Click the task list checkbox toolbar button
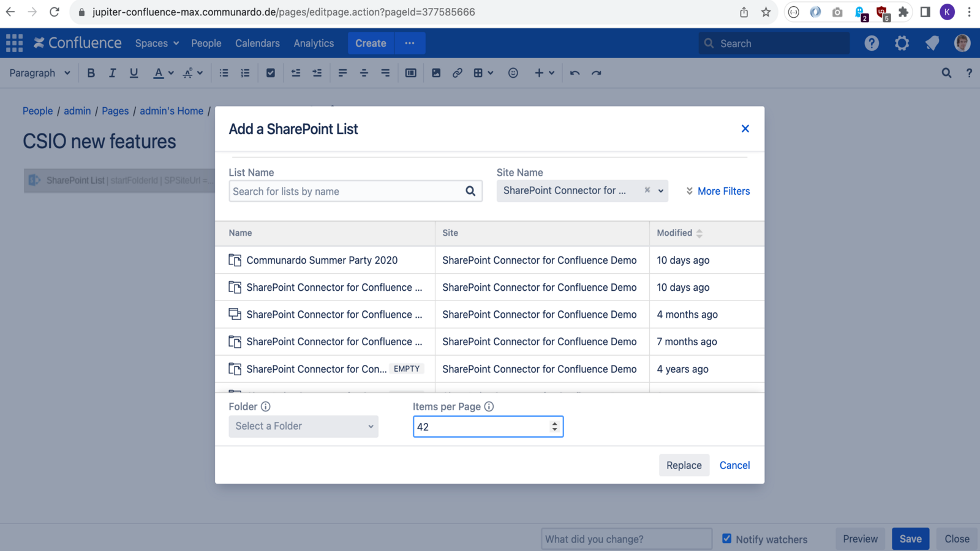 [270, 73]
